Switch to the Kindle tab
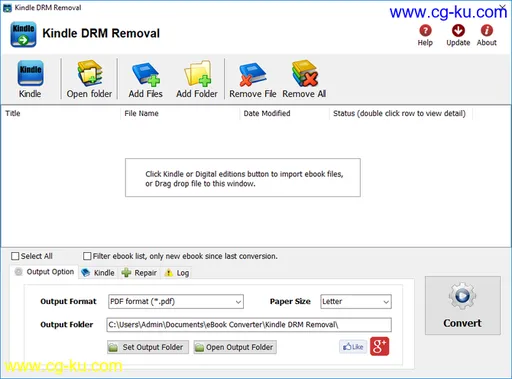The width and height of the screenshot is (512, 379). pyautogui.click(x=98, y=273)
